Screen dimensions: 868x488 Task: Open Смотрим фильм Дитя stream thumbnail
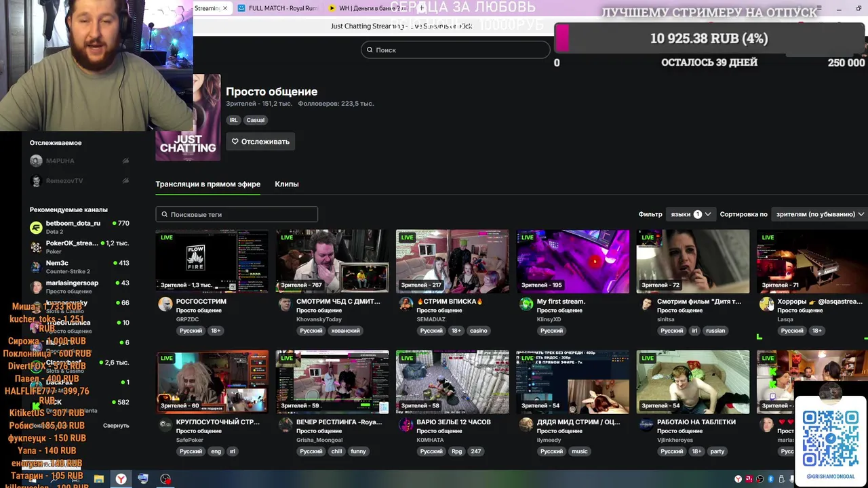click(693, 261)
